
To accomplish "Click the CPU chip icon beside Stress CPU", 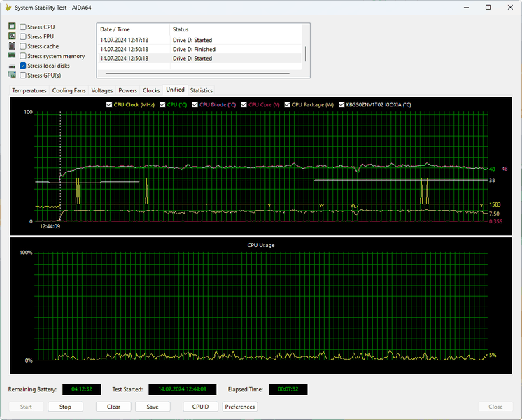I will (x=12, y=27).
